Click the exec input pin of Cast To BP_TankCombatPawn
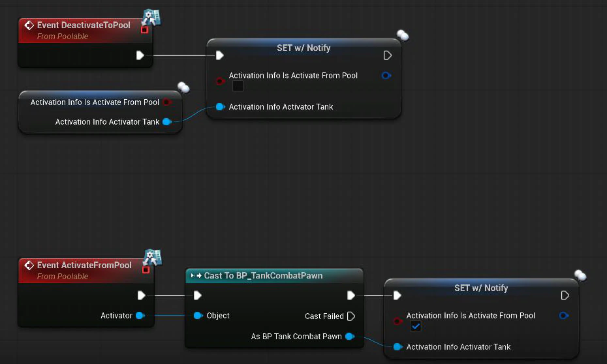Image resolution: width=607 pixels, height=364 pixels. click(197, 296)
